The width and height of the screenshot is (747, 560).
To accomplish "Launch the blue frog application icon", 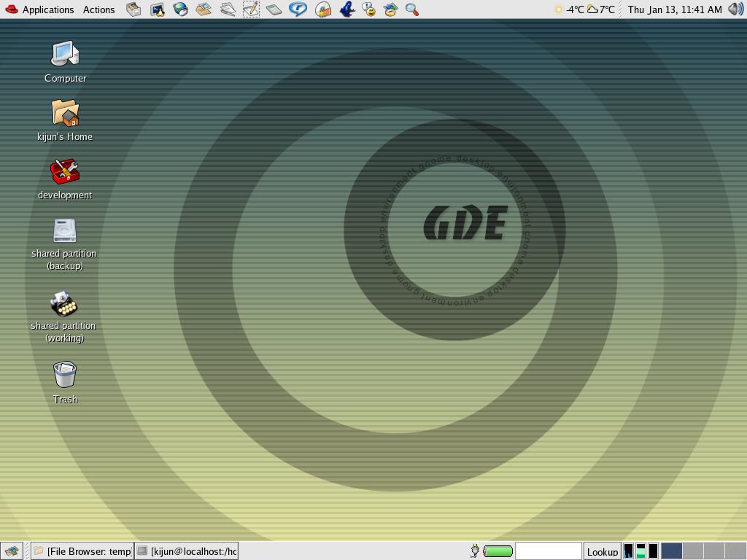I will click(x=347, y=9).
